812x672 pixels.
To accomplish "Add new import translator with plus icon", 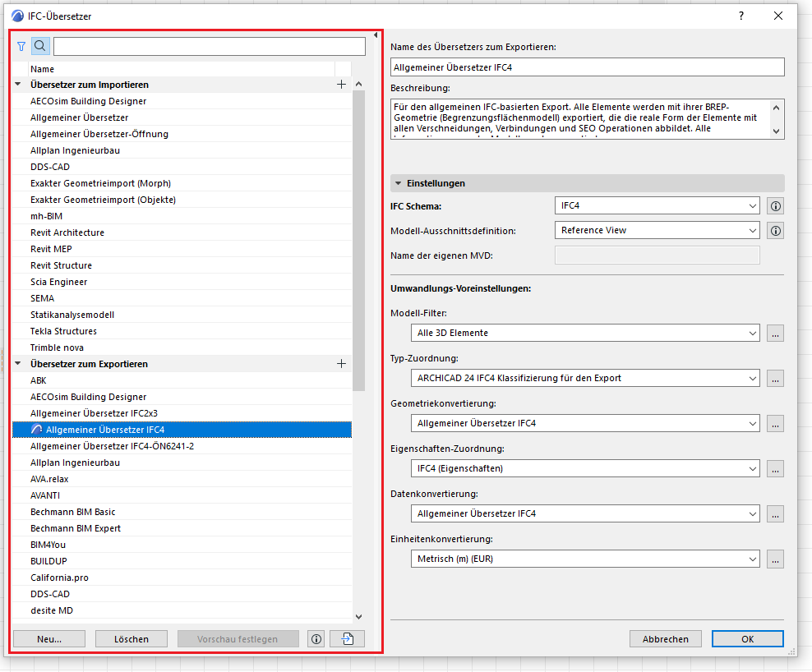I will click(342, 85).
